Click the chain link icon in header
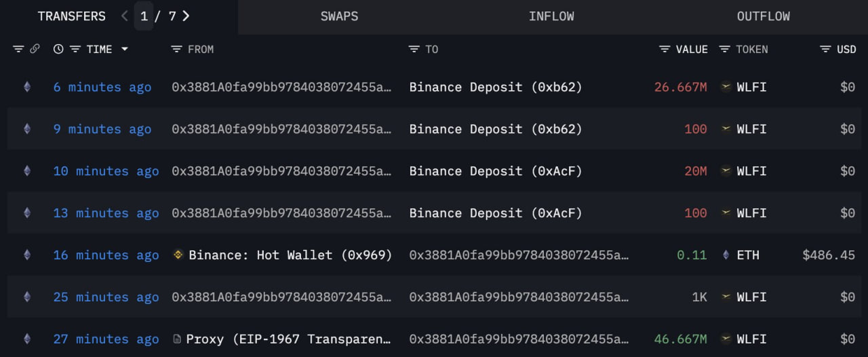Viewport: 868px width, 357px height. [35, 49]
